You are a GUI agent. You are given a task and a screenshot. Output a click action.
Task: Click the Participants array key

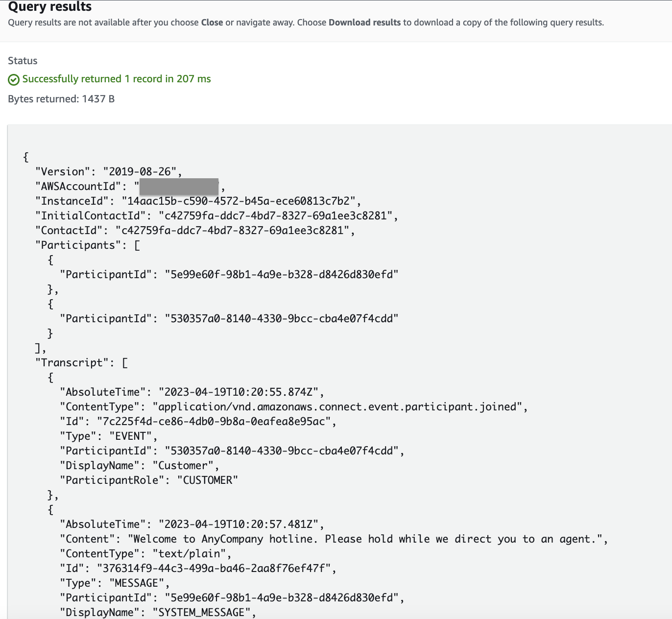point(75,245)
